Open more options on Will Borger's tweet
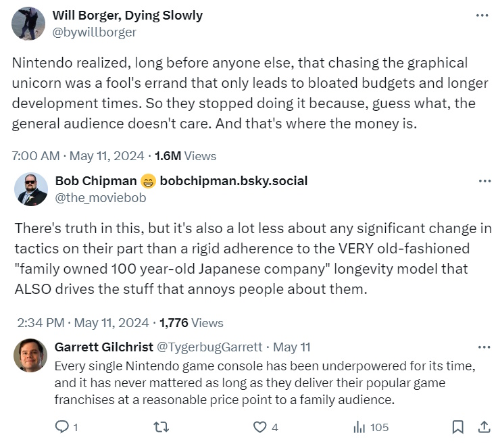Viewport: 498px width, 448px height. (482, 15)
